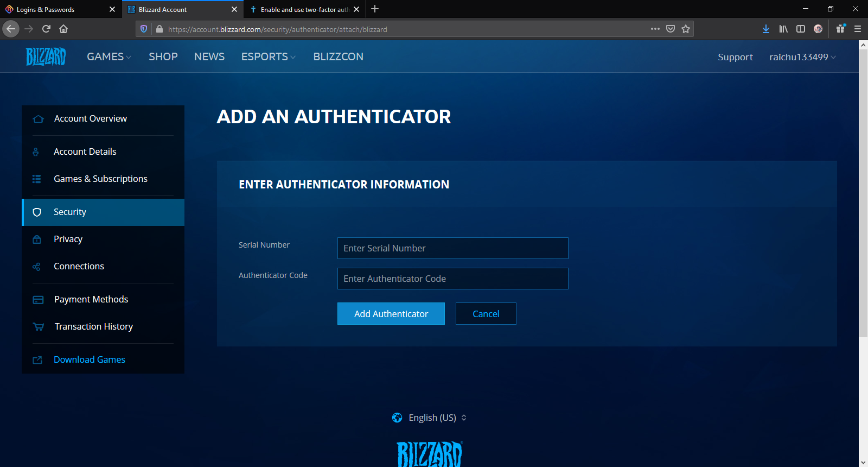Click the Payment Methods card icon
This screenshot has width=868, height=467.
[x=38, y=300]
